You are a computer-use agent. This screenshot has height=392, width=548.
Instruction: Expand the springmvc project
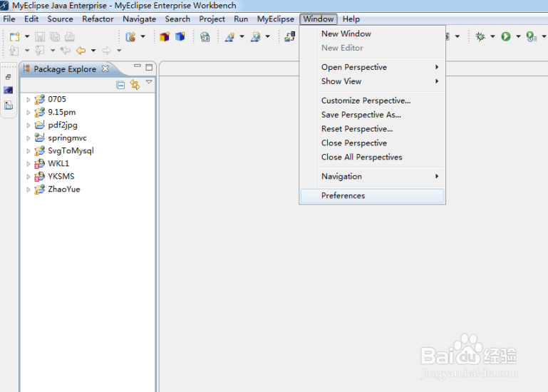pyautogui.click(x=29, y=138)
